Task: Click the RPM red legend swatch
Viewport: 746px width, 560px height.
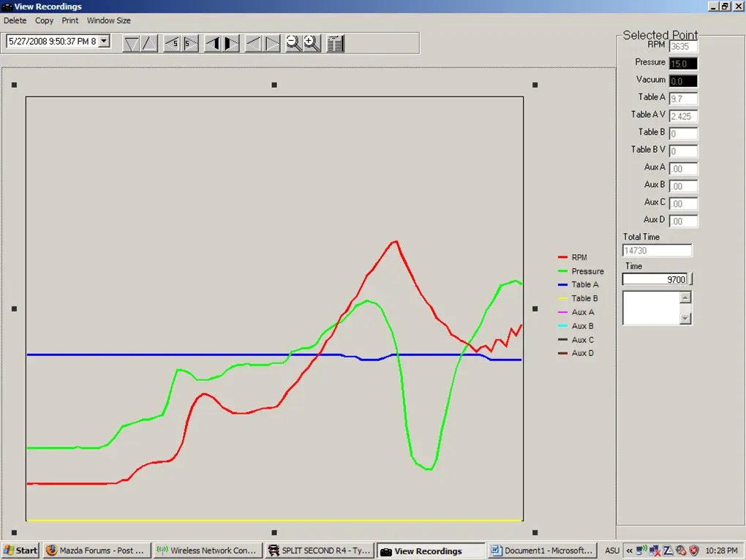Action: pyautogui.click(x=562, y=257)
